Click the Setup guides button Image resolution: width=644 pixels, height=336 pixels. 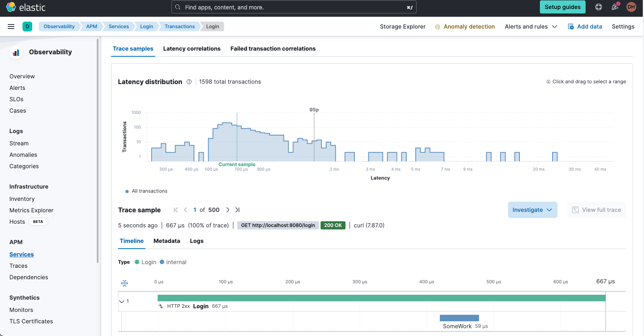coord(562,7)
